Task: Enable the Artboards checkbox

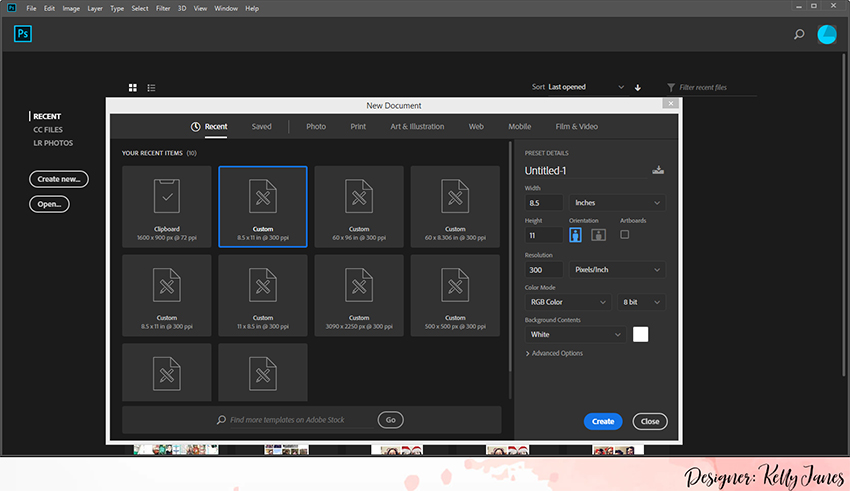Action: click(624, 235)
